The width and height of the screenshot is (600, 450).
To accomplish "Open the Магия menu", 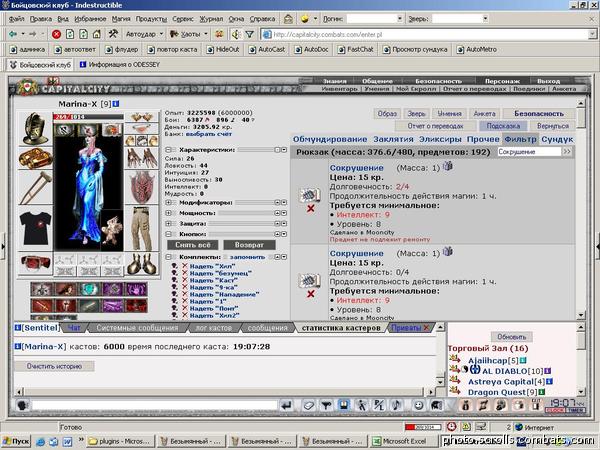I will pyautogui.click(x=121, y=19).
